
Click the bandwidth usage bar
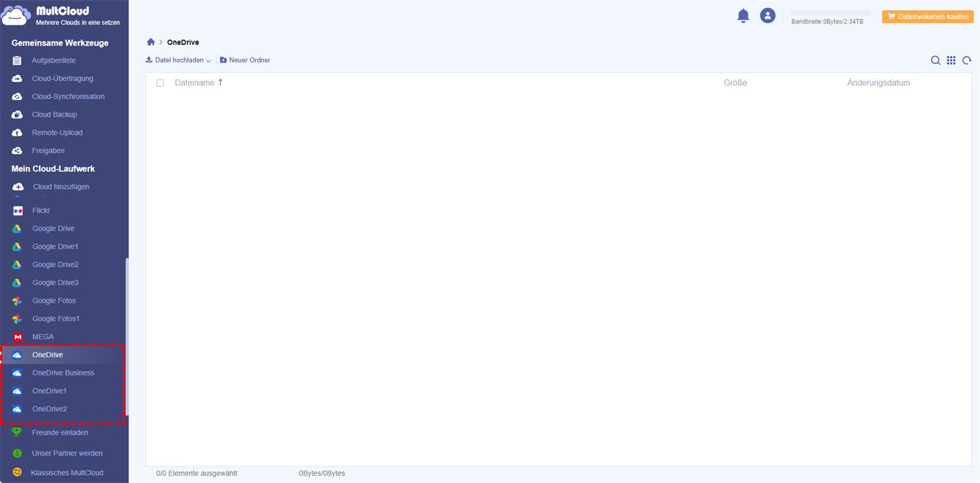[830, 13]
